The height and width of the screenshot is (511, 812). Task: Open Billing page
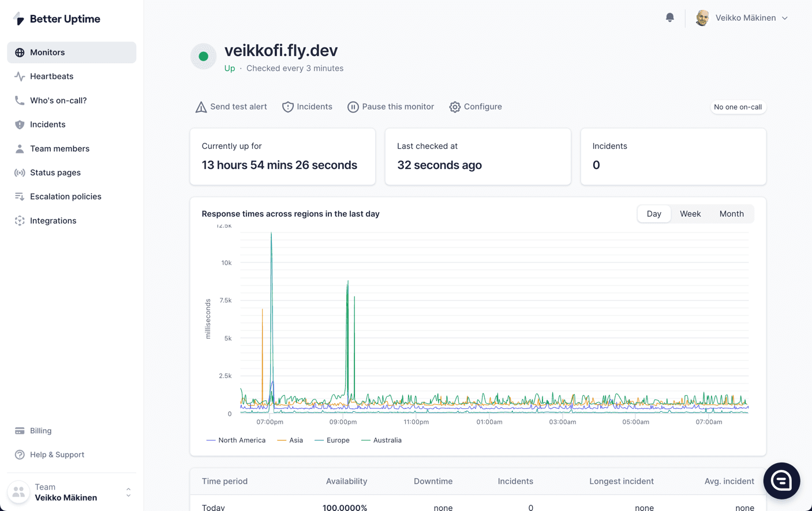[x=40, y=431]
